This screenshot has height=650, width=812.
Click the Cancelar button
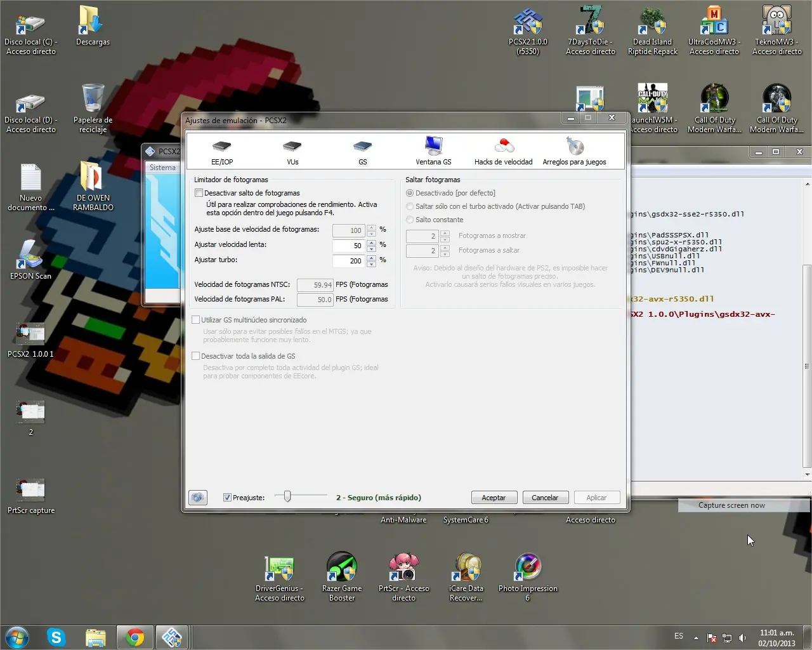click(545, 498)
